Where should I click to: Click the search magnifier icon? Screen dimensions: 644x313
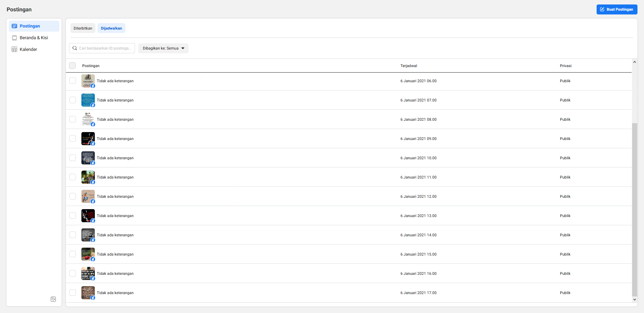pos(75,48)
